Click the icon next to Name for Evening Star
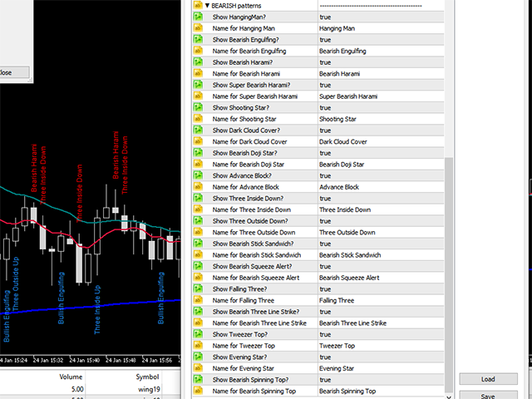Image resolution: width=532 pixels, height=399 pixels. coord(198,368)
